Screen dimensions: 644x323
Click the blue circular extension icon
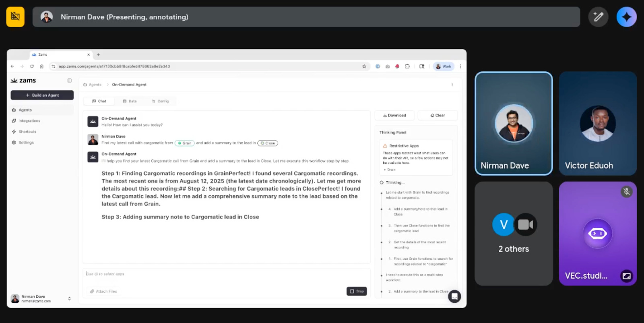tap(378, 66)
